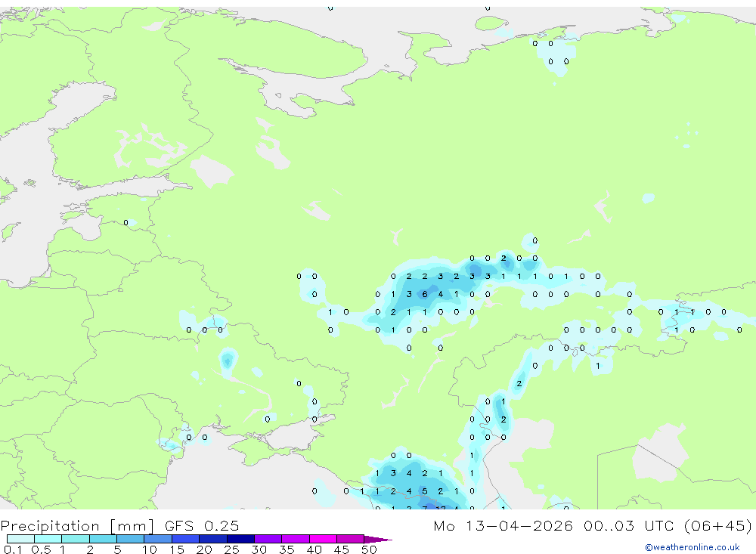Open the weatheronline.co.uk copyright link
756x554 pixels.
[692, 547]
